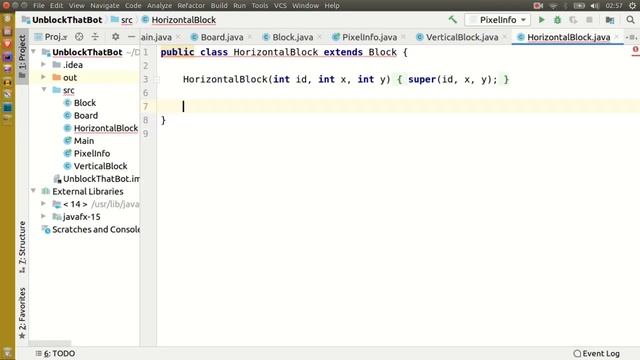Viewport: 640px width, 360px height.
Task: Click the Locate/Select Opened File target icon
Action: (x=79, y=37)
